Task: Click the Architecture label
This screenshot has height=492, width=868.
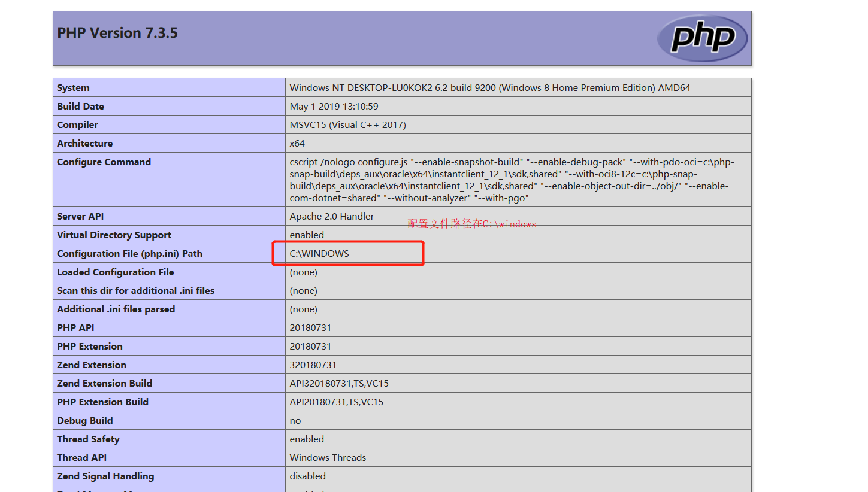Action: point(84,144)
